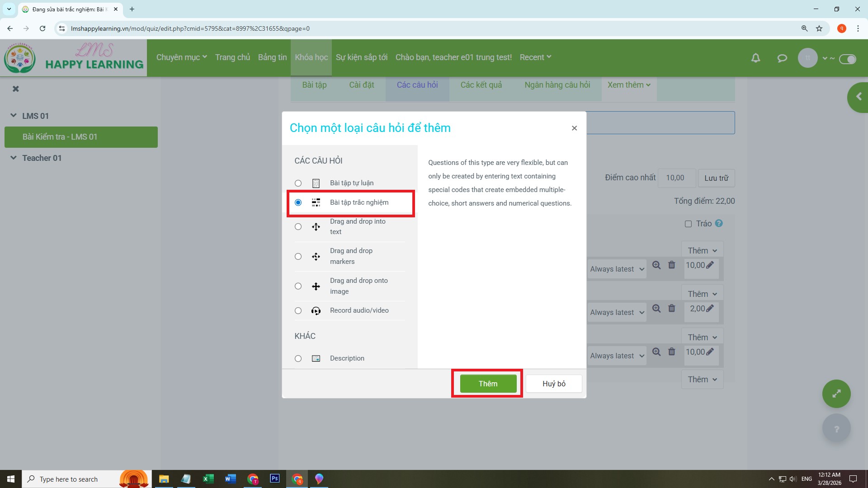Switch to Ngân hàng câu hỏi tab

(x=557, y=85)
